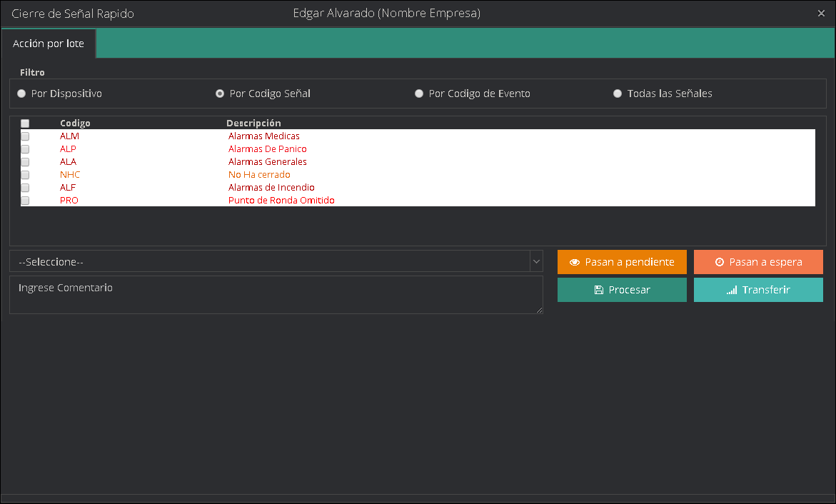Check the ALM Alarmas Medicas checkbox
This screenshot has width=836, height=504.
pos(25,136)
